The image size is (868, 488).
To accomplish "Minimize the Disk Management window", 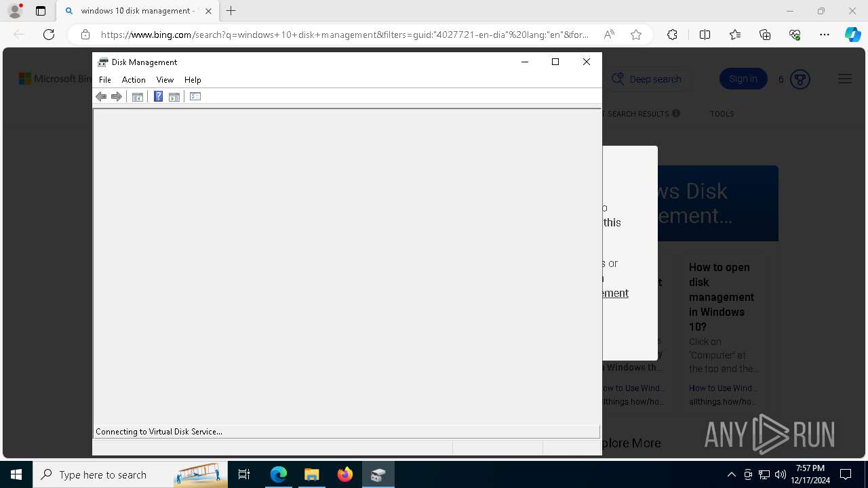I will tap(524, 62).
